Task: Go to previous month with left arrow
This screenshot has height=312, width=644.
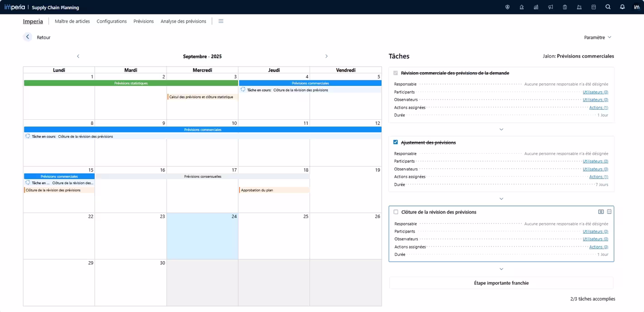Action: [78, 56]
